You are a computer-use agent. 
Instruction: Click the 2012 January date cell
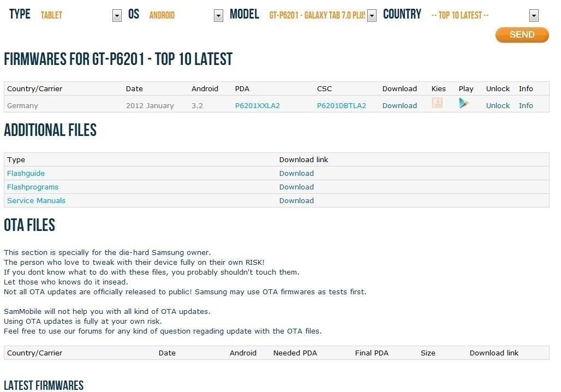pyautogui.click(x=150, y=105)
